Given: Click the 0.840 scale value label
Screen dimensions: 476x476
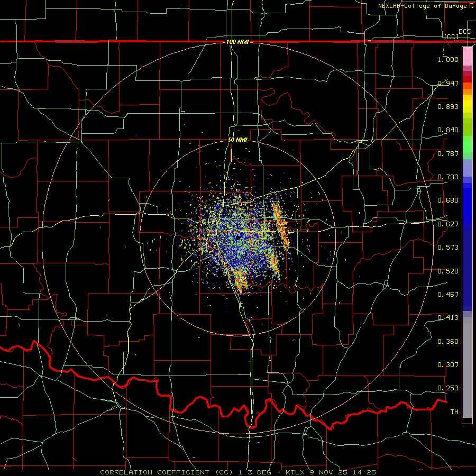Looking at the screenshot, I should click(x=448, y=130).
